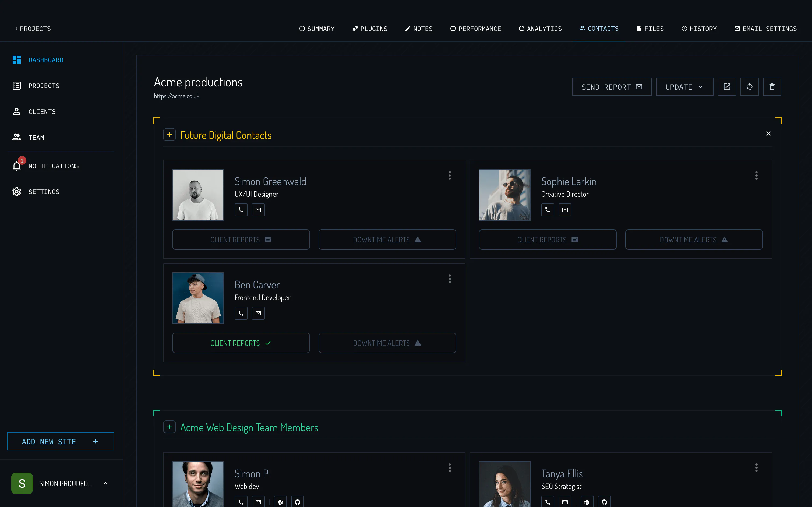Open options menu for Ben Carver
Screen dimensions: 812x507
pos(450,279)
